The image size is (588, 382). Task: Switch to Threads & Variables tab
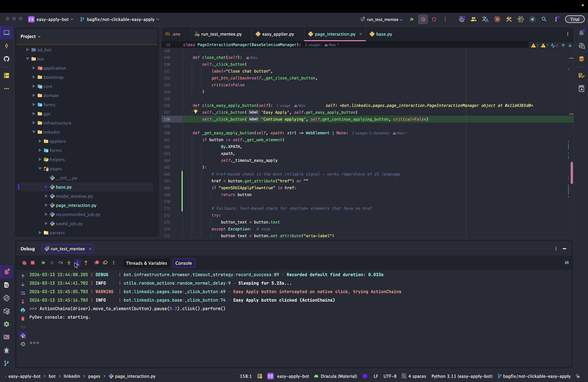tap(146, 263)
